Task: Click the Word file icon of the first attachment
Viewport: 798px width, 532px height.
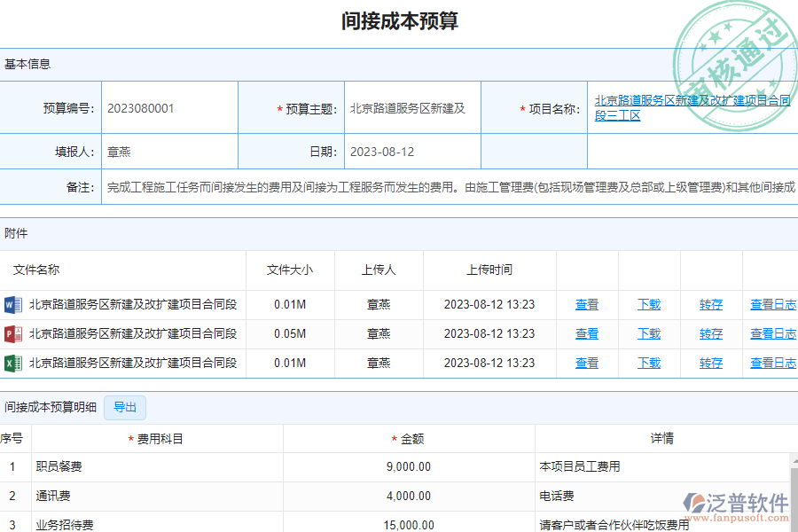Action: click(x=12, y=304)
